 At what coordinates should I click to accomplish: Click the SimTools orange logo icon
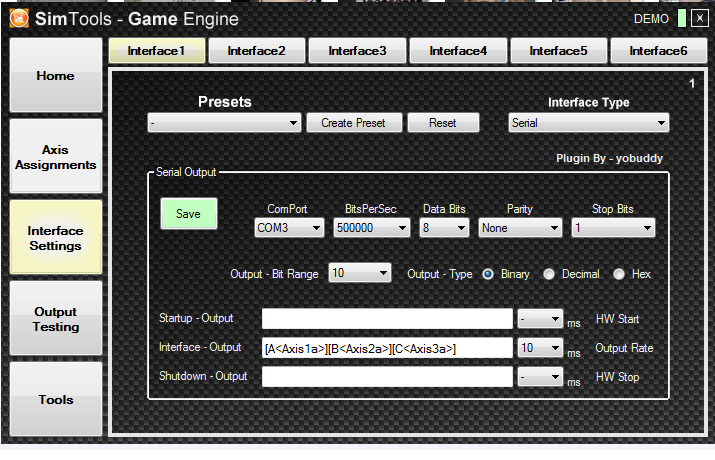pos(19,19)
